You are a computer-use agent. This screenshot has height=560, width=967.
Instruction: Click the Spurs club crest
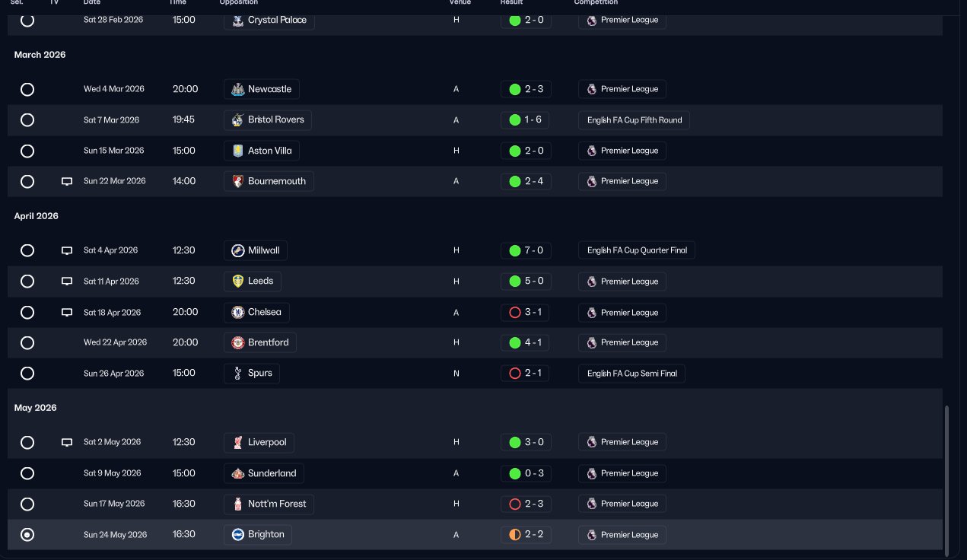tap(238, 373)
